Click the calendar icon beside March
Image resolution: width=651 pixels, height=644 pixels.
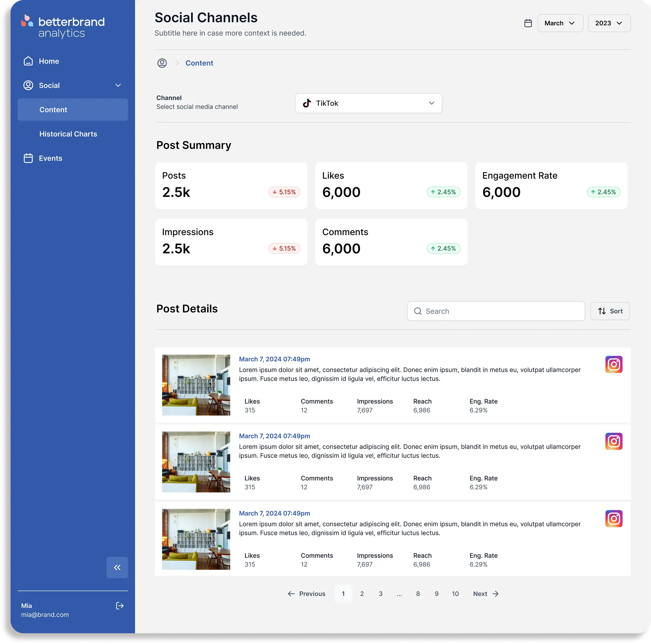(528, 23)
